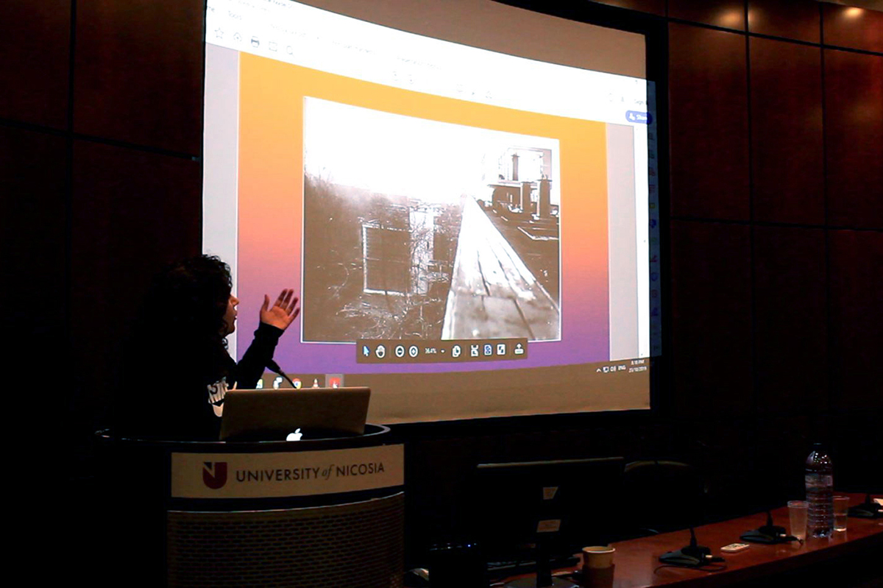
Task: Zoom in with the plus button
Action: 414,351
